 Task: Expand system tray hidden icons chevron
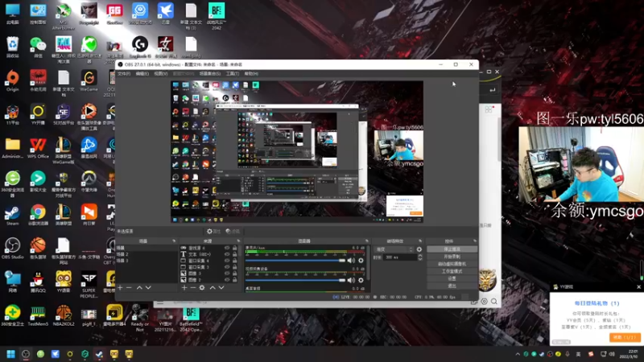[x=518, y=354]
